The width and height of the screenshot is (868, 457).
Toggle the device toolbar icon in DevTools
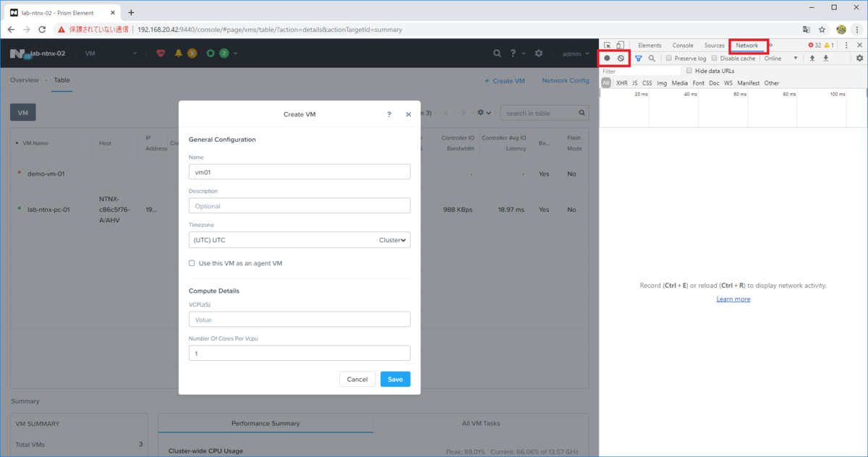620,45
